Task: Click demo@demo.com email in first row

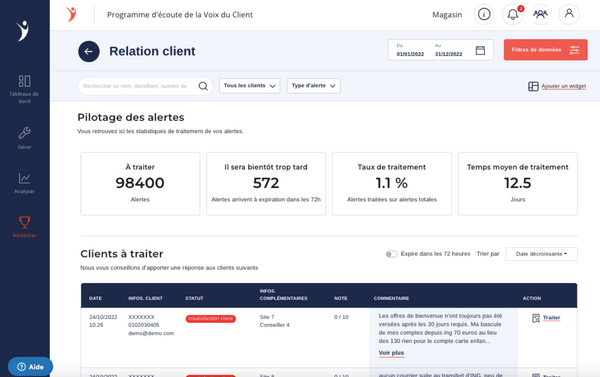Action: pyautogui.click(x=151, y=333)
